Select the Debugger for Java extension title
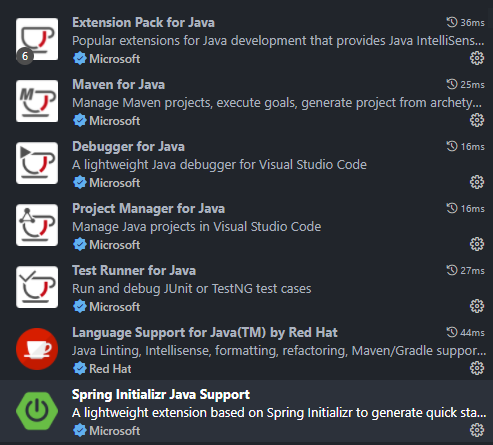This screenshot has width=493, height=445. tap(128, 147)
